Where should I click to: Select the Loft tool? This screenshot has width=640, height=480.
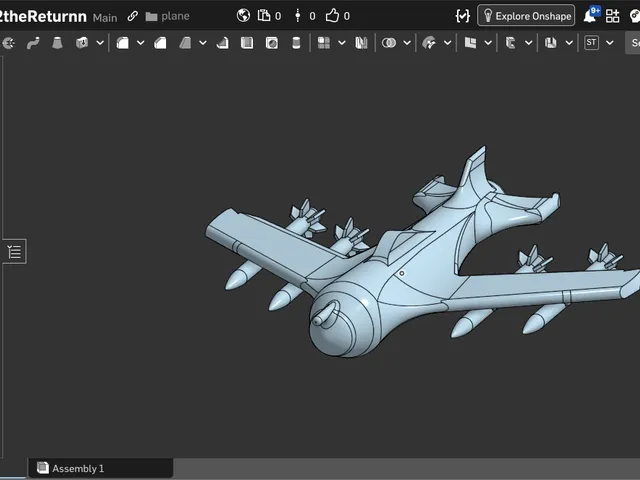point(58,43)
